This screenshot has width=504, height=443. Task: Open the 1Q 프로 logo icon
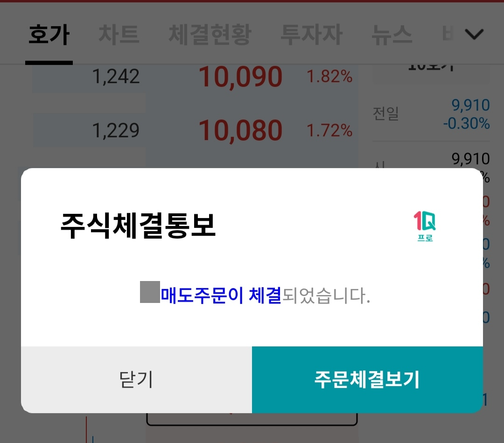coord(425,226)
